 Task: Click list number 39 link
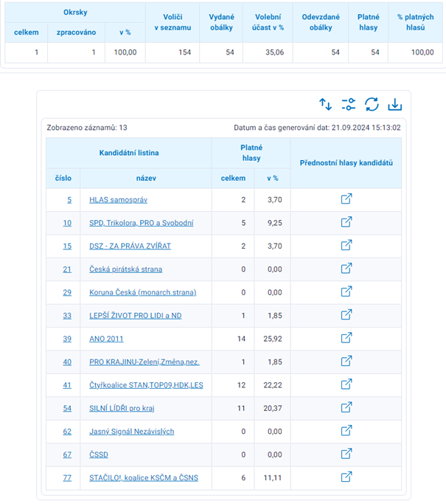point(67,339)
